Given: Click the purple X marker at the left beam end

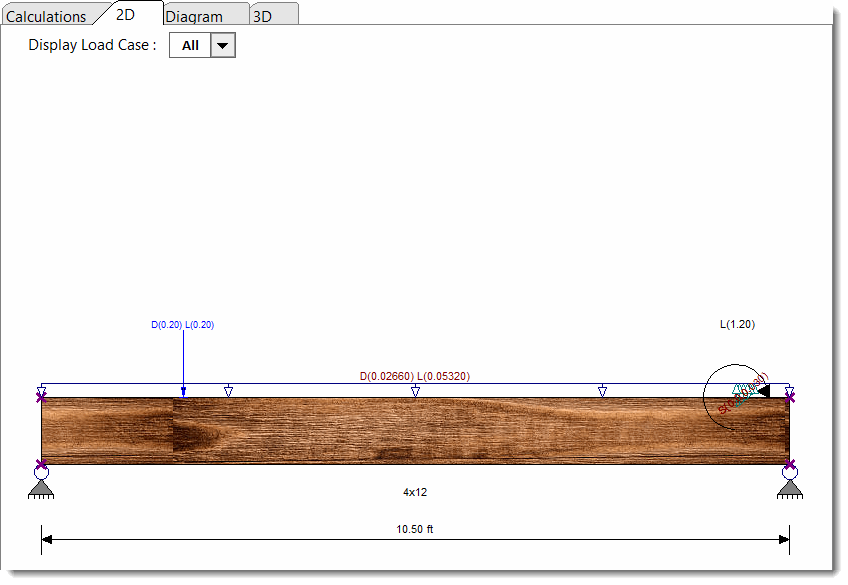Looking at the screenshot, I should pyautogui.click(x=41, y=396).
